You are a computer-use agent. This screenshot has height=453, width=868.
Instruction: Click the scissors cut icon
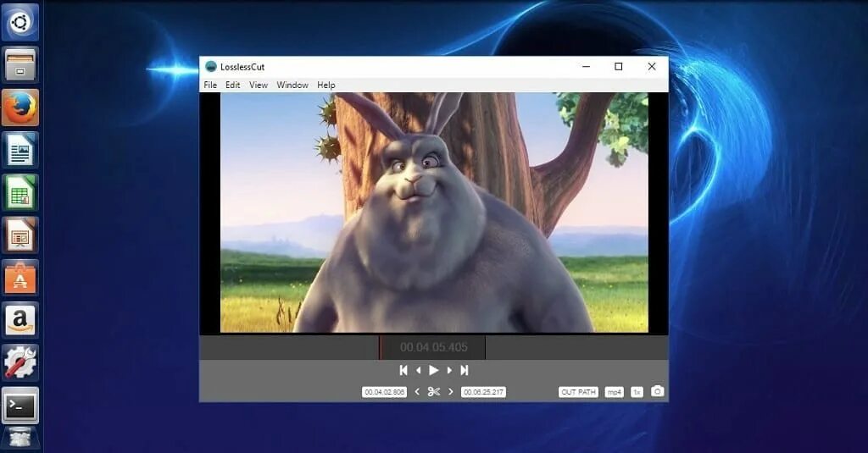434,391
